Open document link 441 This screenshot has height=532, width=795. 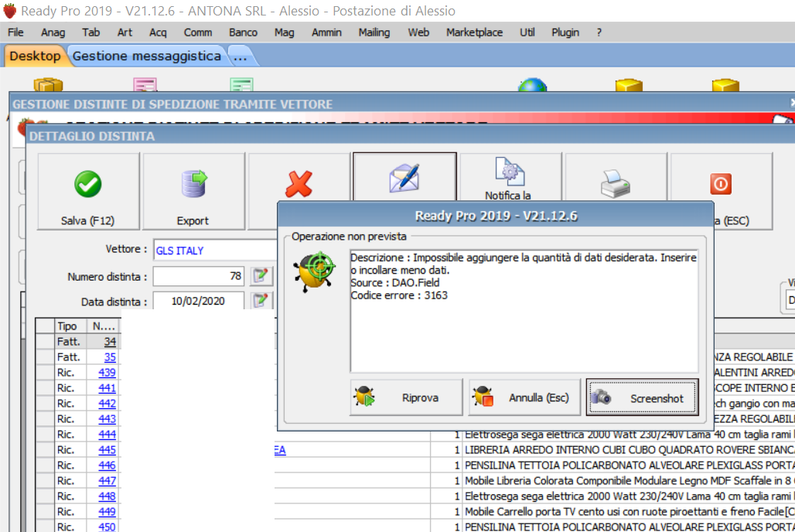click(107, 388)
